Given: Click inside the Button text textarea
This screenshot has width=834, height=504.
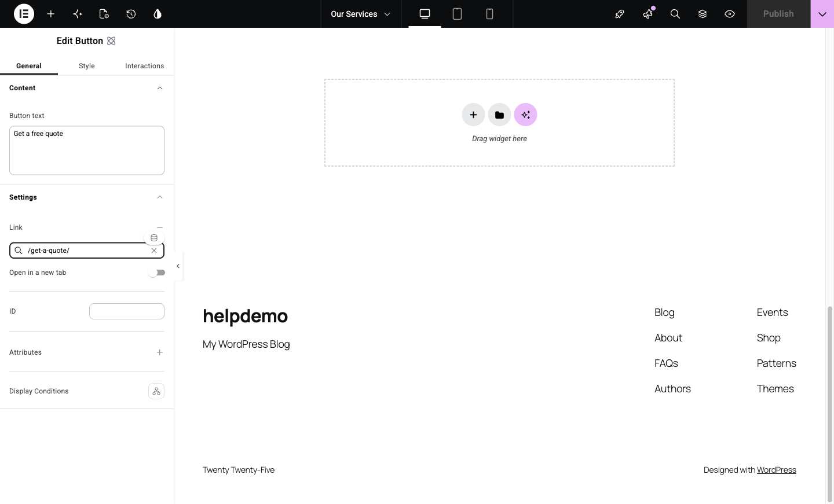Looking at the screenshot, I should [87, 150].
